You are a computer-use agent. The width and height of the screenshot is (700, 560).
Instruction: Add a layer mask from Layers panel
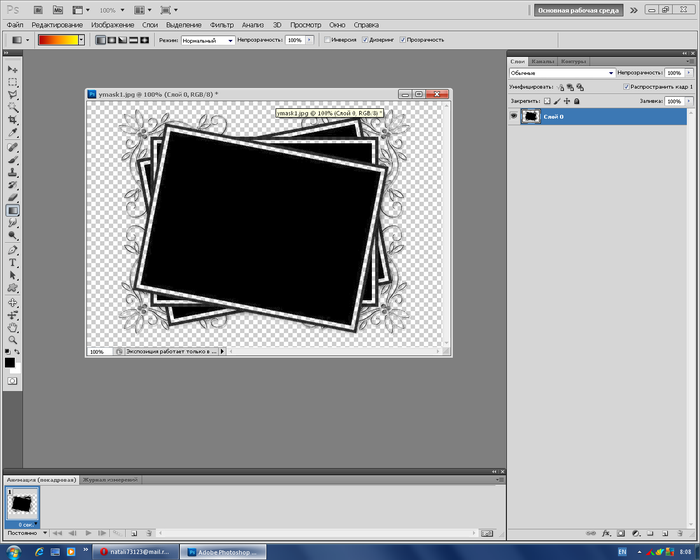(x=621, y=533)
